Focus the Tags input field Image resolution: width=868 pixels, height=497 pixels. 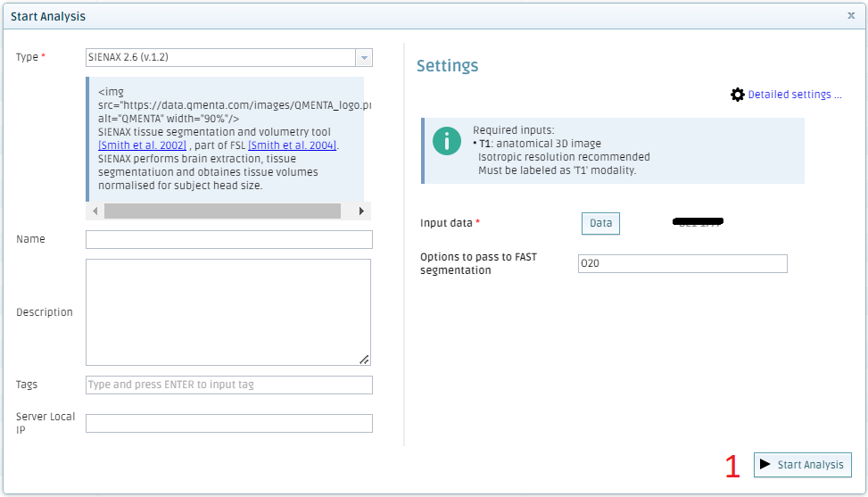point(229,385)
